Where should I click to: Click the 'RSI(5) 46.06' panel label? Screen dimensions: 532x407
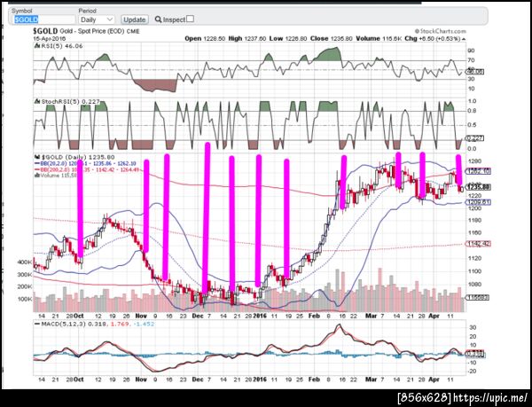(x=60, y=46)
